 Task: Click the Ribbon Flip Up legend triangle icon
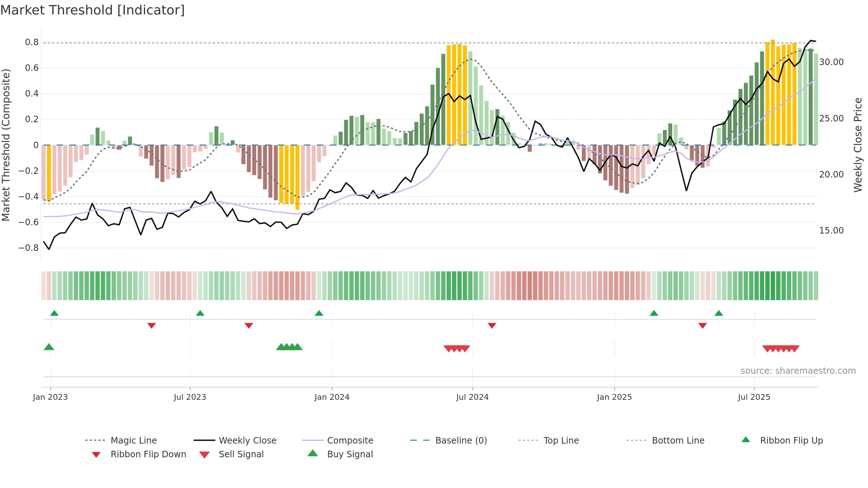[x=746, y=440]
